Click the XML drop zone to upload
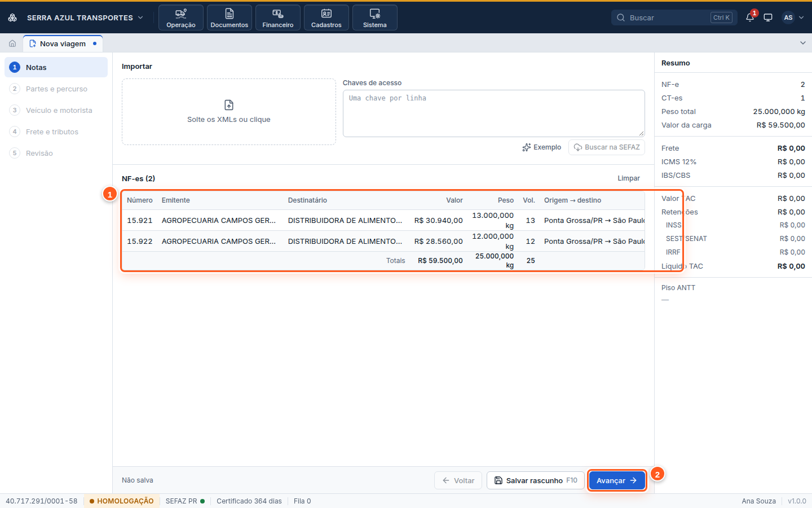 pos(229,112)
